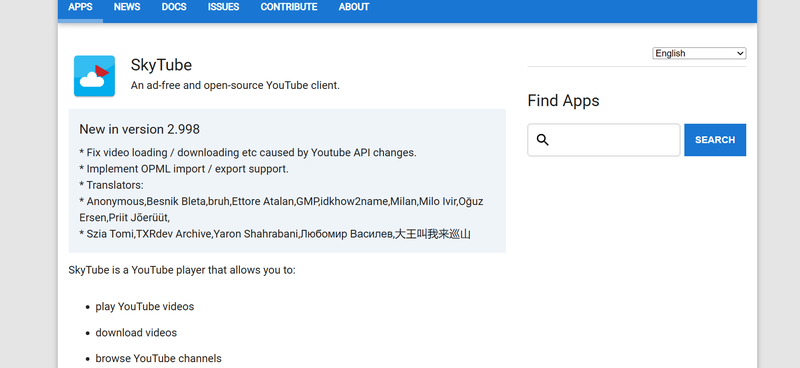Click the 'Find Apps' heading
Viewport: 800px width, 368px height.
click(x=563, y=101)
